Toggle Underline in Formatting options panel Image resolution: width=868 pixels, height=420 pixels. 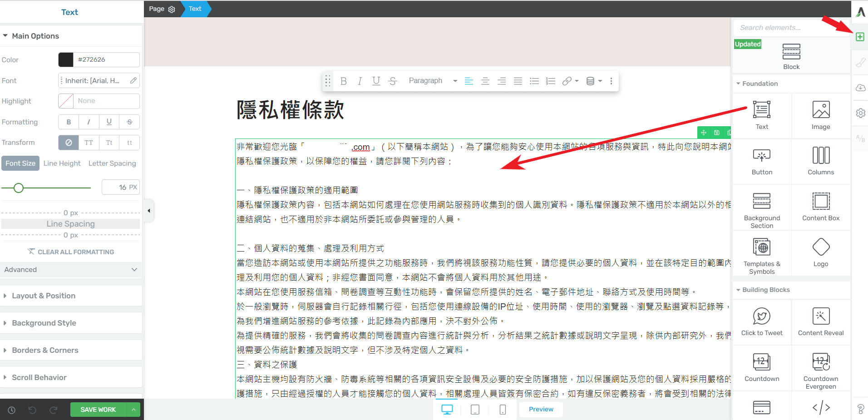point(109,122)
